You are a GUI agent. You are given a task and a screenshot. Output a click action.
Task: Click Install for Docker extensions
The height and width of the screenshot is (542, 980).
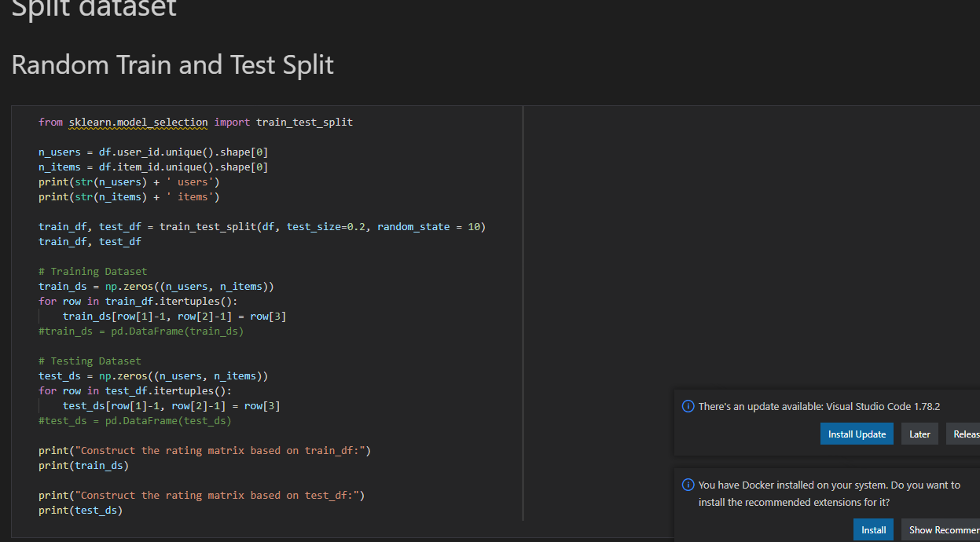(873, 530)
